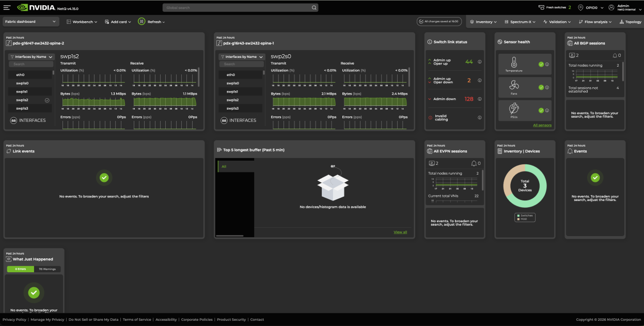Click the global search magnifier icon
This screenshot has height=326, width=644.
pyautogui.click(x=313, y=8)
